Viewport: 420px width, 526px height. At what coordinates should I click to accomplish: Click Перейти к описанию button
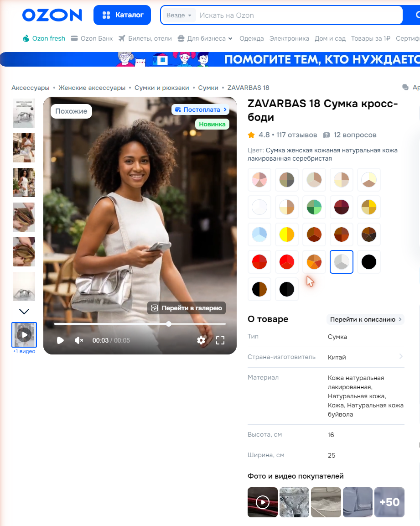(366, 319)
